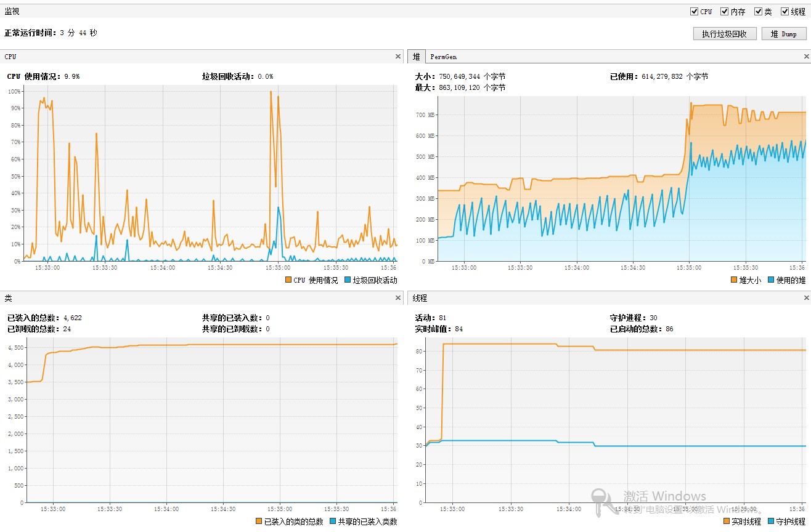Viewport: 811px width, 532px height.
Task: Click the 使用的堆 blue legend swatch
Action: [x=771, y=280]
